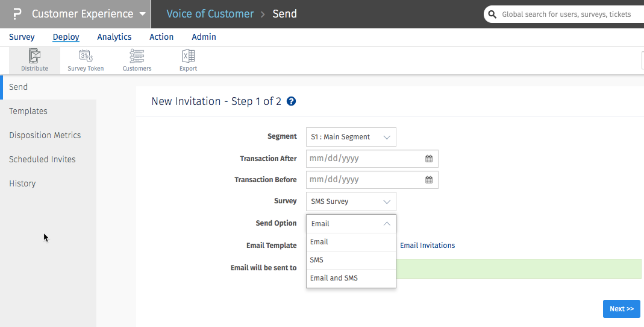This screenshot has height=327, width=644.
Task: Expand the Segment dropdown
Action: [351, 137]
